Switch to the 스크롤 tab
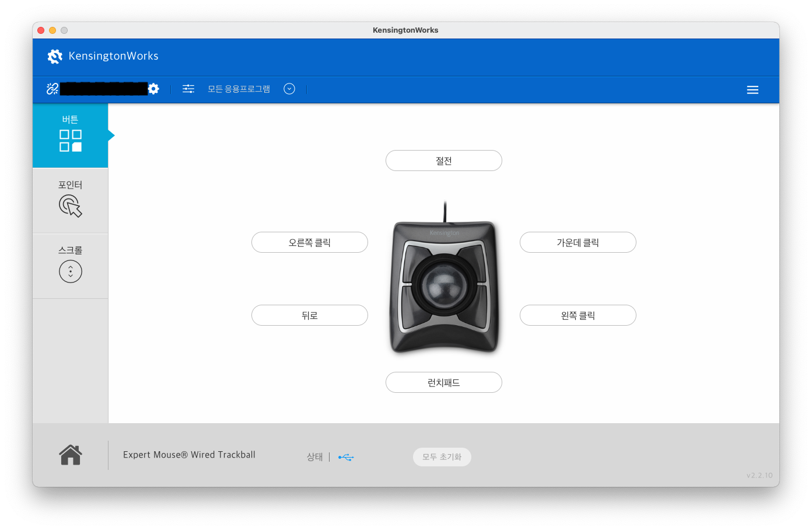812x530 pixels. [x=71, y=266]
